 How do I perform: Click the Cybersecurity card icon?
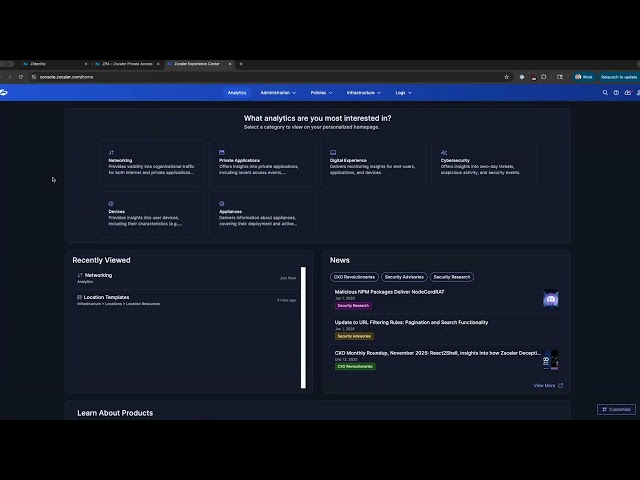tap(444, 152)
